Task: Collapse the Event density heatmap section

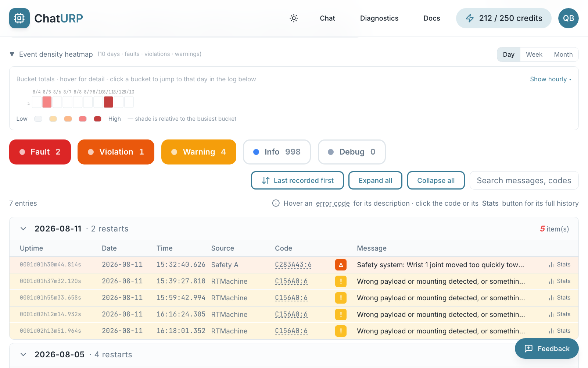Action: tap(12, 54)
